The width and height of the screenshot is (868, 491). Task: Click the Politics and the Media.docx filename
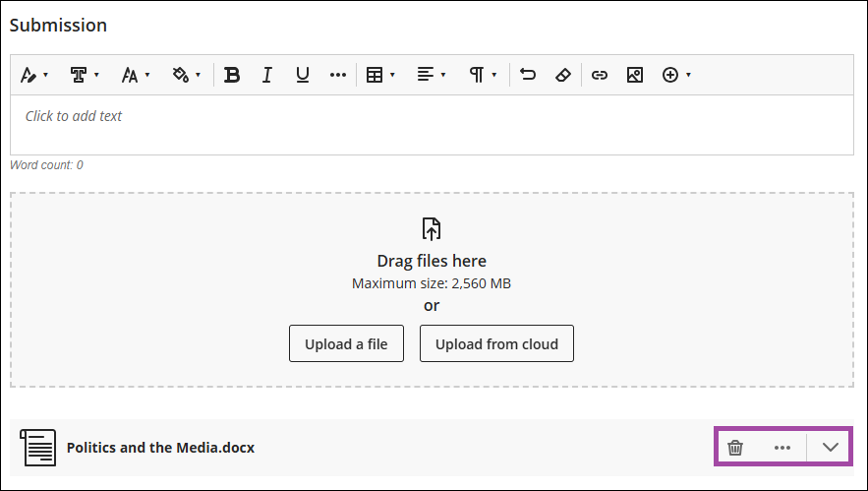pyautogui.click(x=160, y=448)
